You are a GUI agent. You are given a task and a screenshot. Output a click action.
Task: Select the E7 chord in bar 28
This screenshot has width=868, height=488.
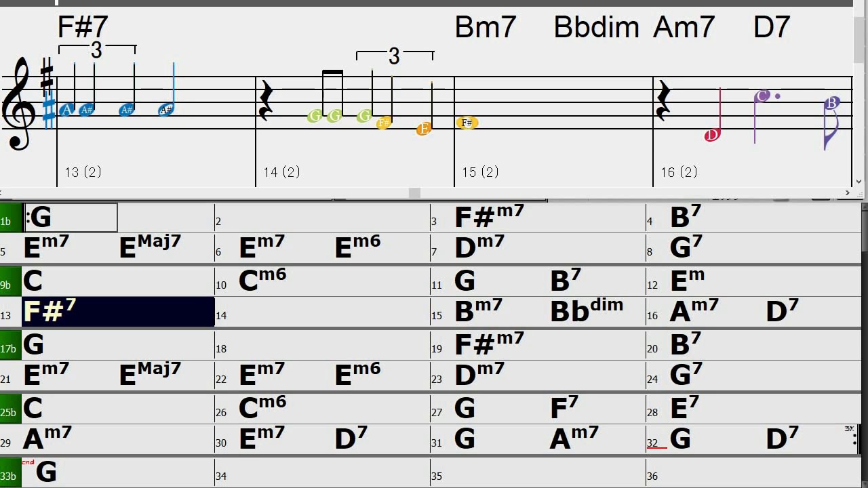click(684, 408)
